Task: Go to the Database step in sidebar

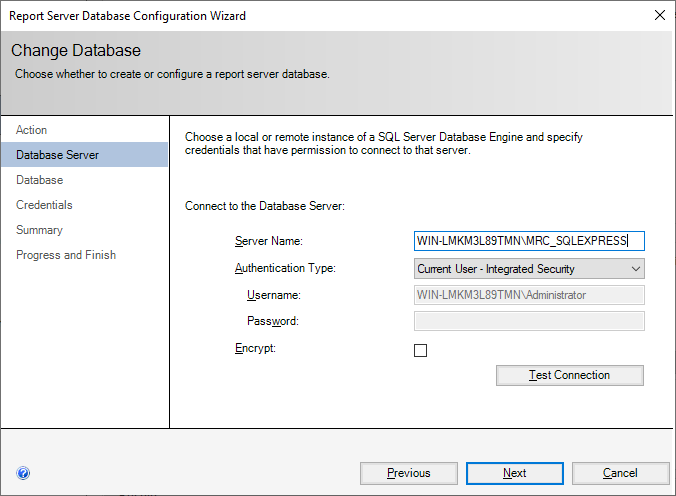Action: pyautogui.click(x=40, y=180)
